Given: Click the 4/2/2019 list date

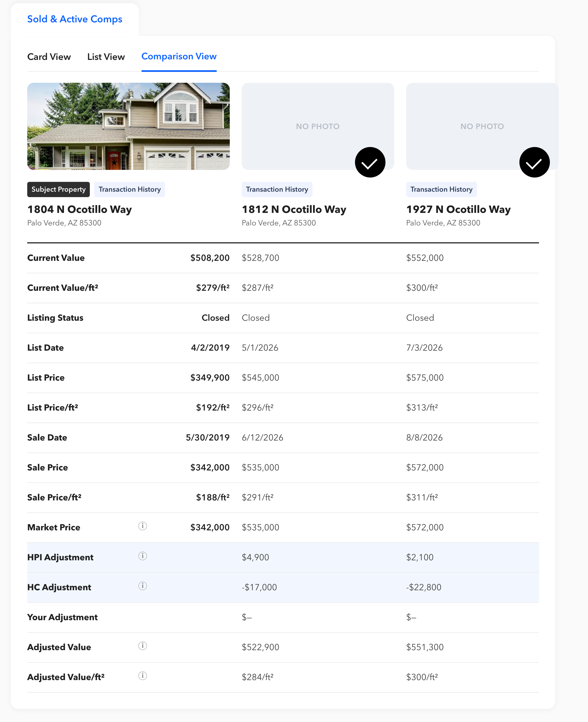Looking at the screenshot, I should tap(210, 348).
